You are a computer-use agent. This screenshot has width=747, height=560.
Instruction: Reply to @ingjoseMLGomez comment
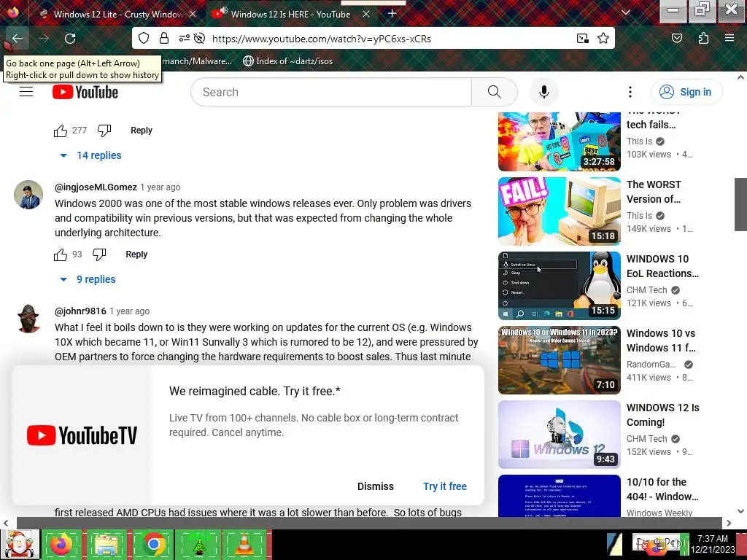tap(136, 254)
